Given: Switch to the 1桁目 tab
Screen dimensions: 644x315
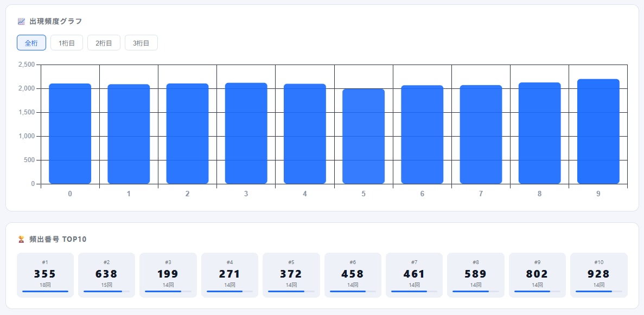Looking at the screenshot, I should 67,43.
